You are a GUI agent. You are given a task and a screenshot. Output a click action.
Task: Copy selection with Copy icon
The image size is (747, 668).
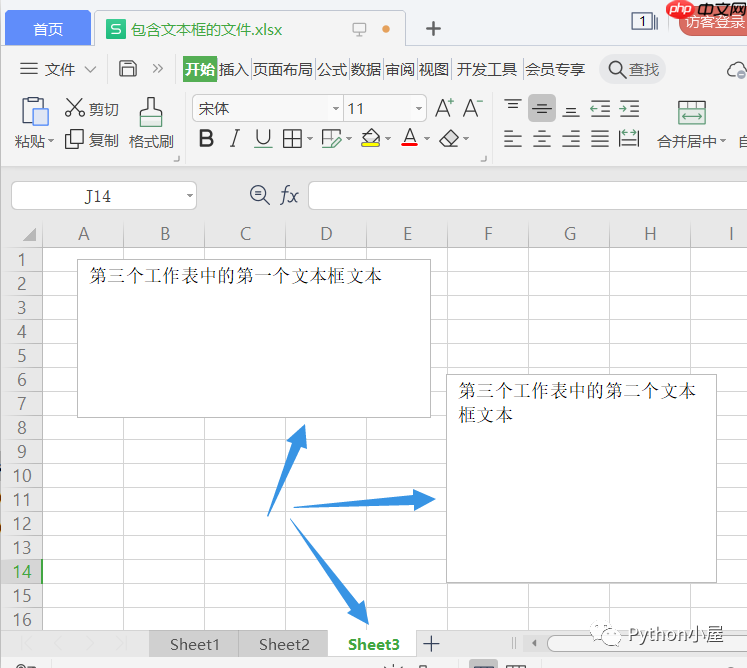(74, 140)
